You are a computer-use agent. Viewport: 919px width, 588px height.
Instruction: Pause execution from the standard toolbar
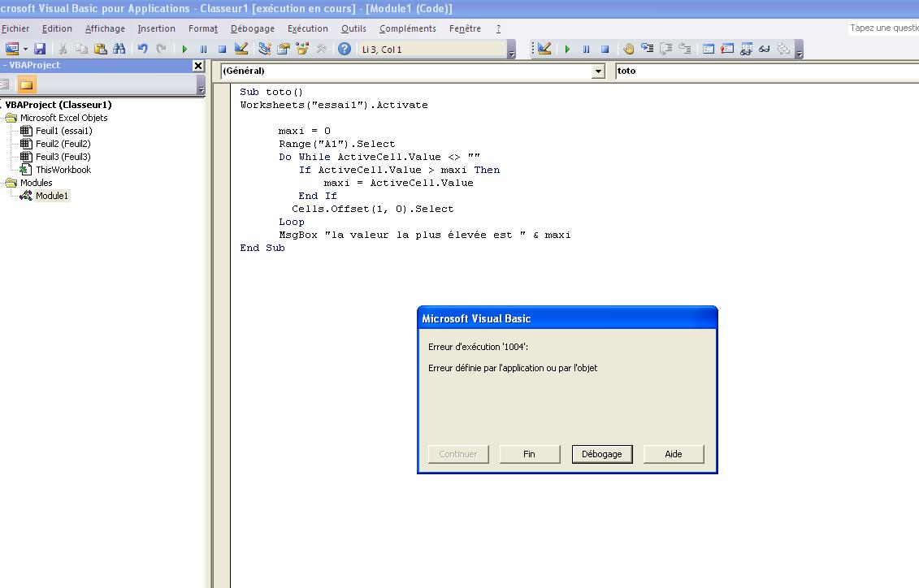click(x=203, y=50)
